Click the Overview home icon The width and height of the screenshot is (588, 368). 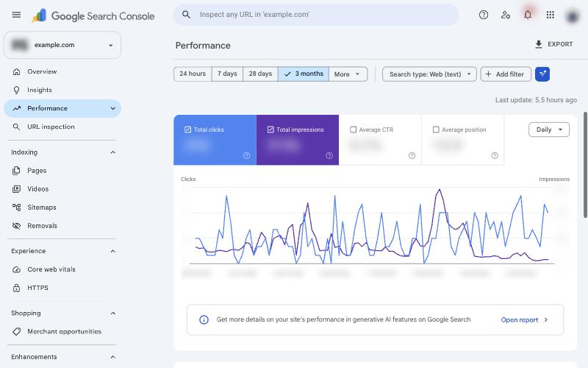[16, 71]
